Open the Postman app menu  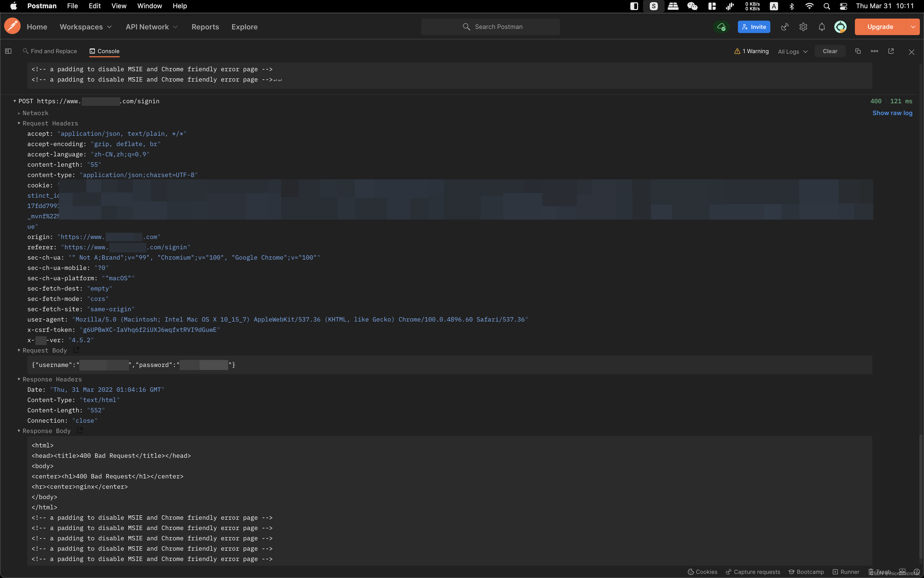[x=42, y=6]
